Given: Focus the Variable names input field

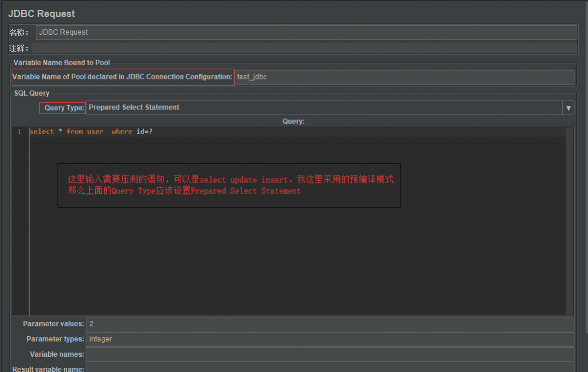Looking at the screenshot, I should pyautogui.click(x=330, y=354).
